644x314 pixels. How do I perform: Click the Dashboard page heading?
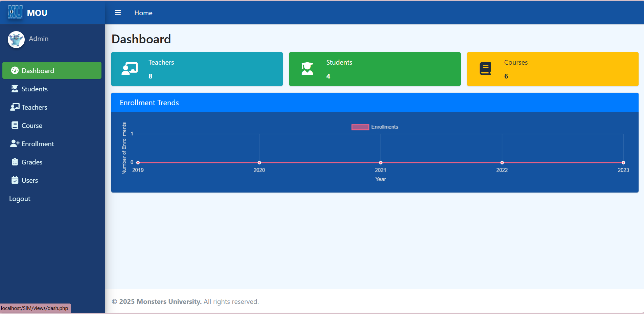point(141,39)
